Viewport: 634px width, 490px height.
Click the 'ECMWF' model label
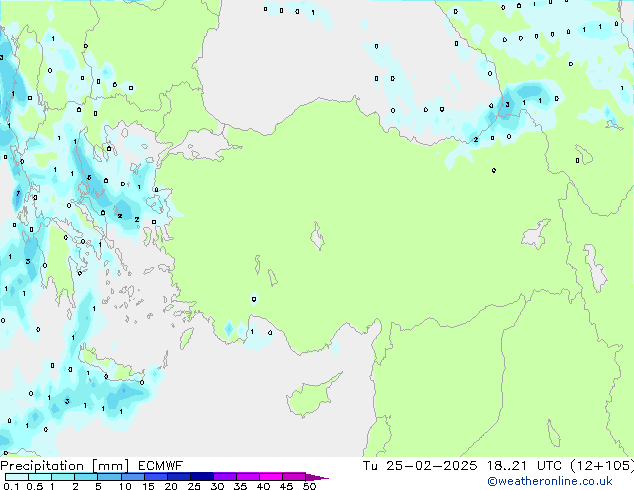click(x=161, y=466)
